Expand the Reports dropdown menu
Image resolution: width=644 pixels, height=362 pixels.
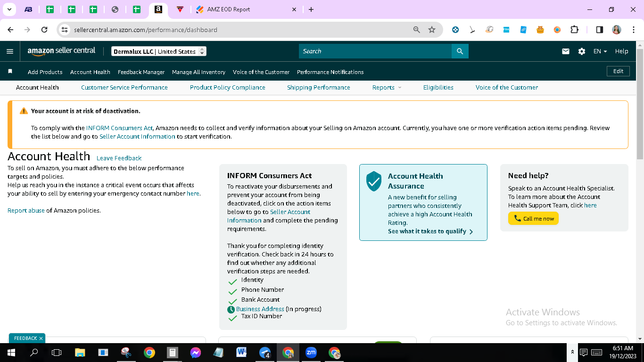(x=387, y=88)
